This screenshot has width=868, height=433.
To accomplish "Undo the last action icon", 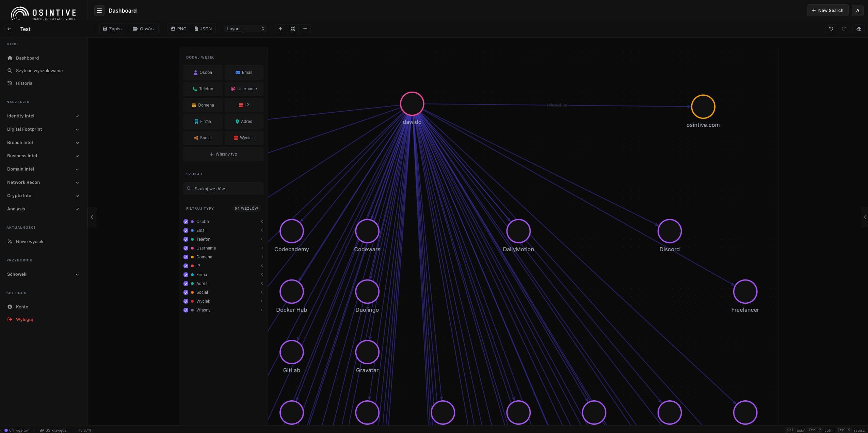I will click(x=831, y=29).
